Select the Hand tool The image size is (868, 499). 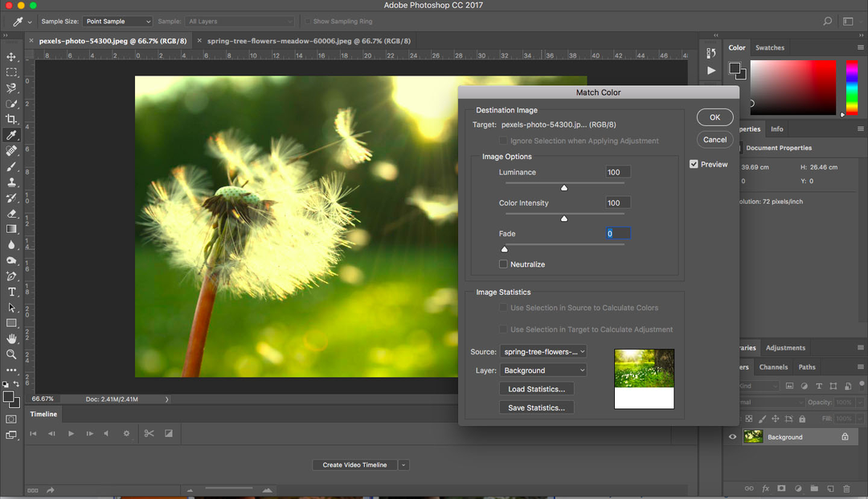click(11, 339)
